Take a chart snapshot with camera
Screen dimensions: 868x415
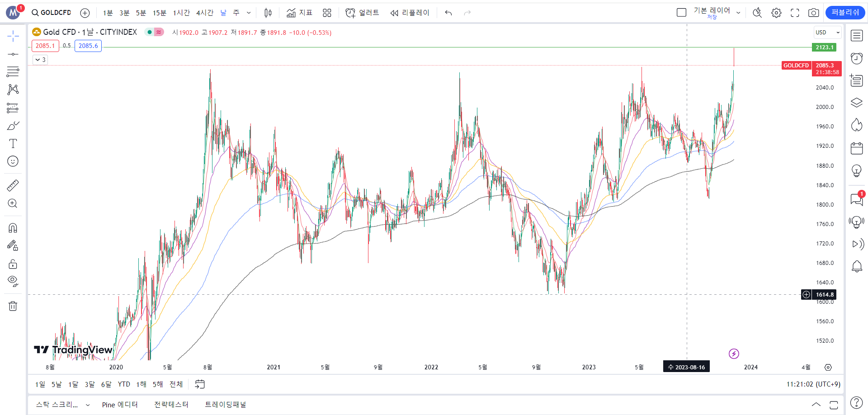[x=813, y=13]
